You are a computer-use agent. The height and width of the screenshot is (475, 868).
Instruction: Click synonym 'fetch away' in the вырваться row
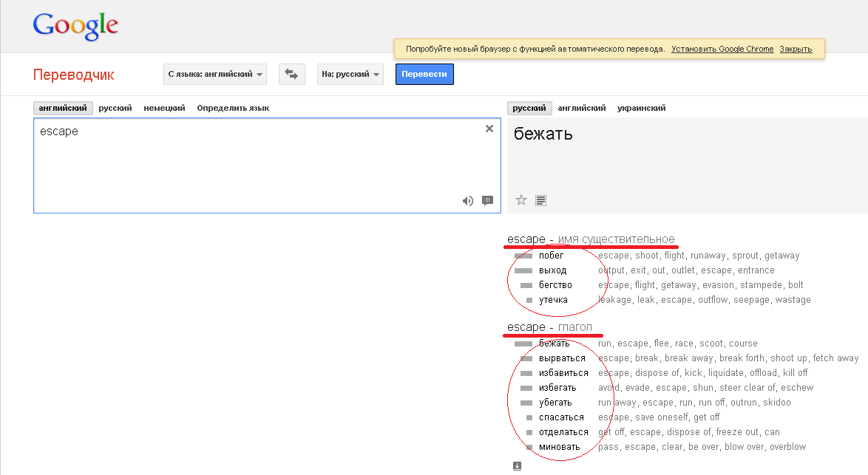pos(835,358)
